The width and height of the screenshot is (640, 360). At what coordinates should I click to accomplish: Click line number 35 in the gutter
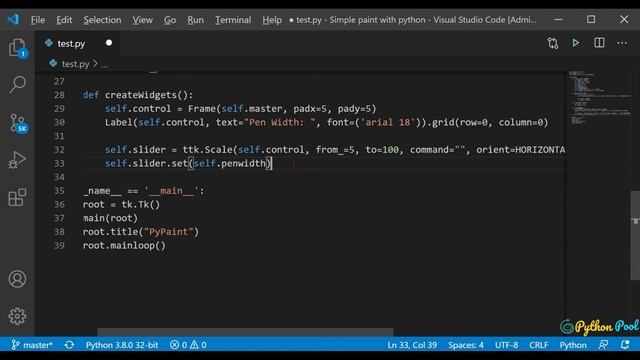(59, 191)
